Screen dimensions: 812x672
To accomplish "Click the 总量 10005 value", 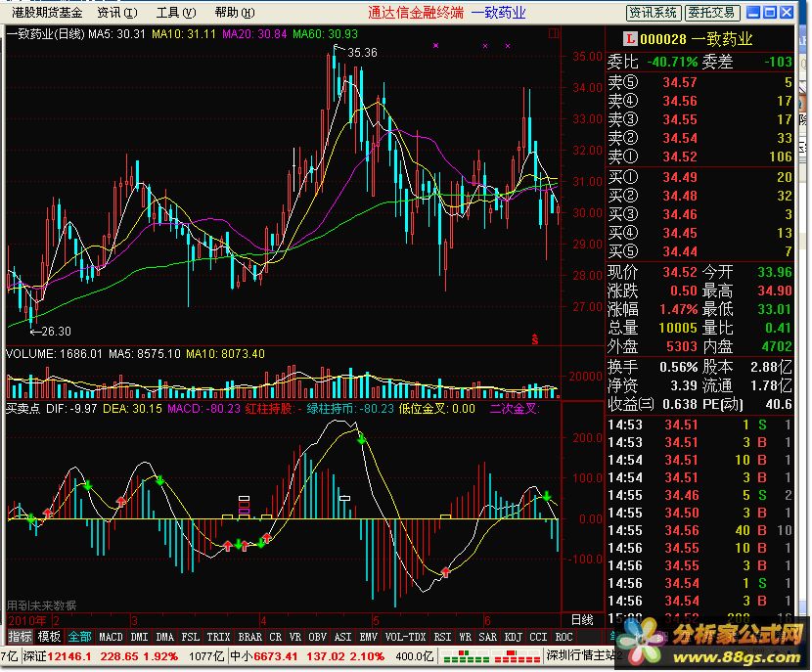I will pos(678,328).
